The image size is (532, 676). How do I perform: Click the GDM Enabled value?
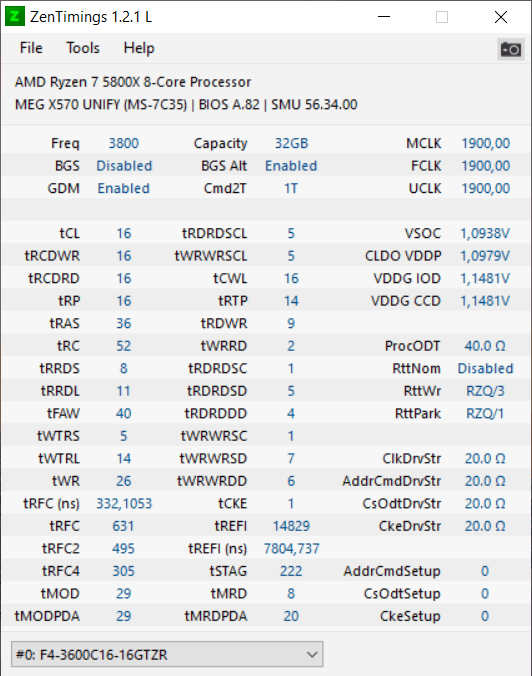pos(123,188)
